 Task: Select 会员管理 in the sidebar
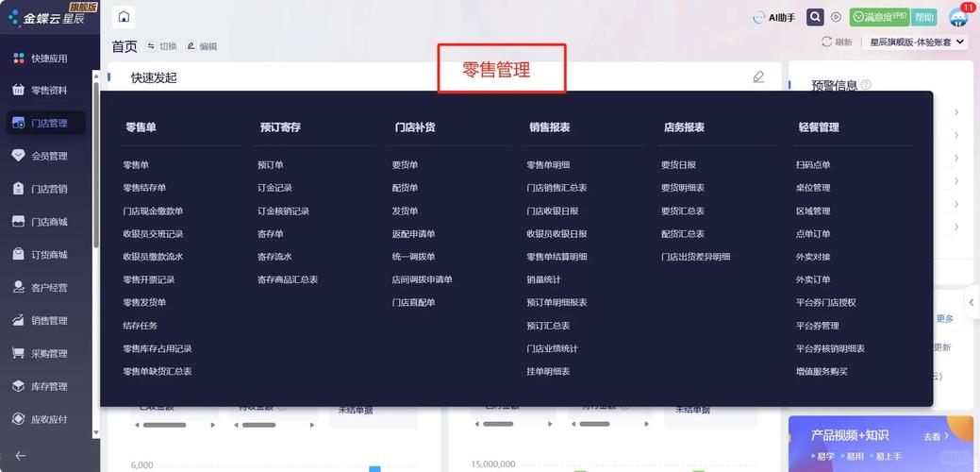point(46,156)
